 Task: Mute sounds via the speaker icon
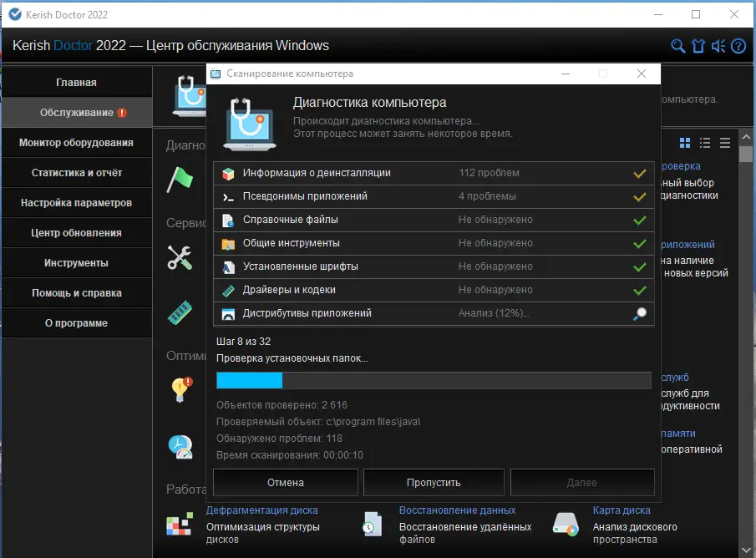718,46
